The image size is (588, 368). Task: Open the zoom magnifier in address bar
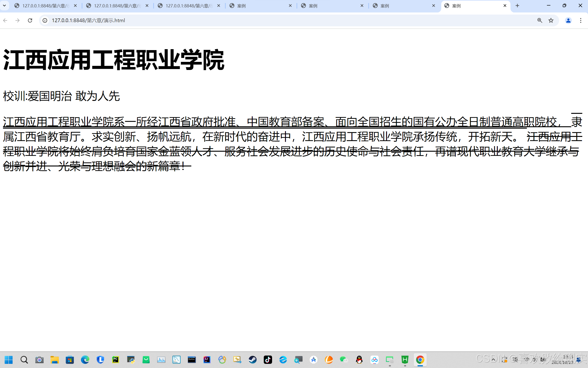point(540,21)
